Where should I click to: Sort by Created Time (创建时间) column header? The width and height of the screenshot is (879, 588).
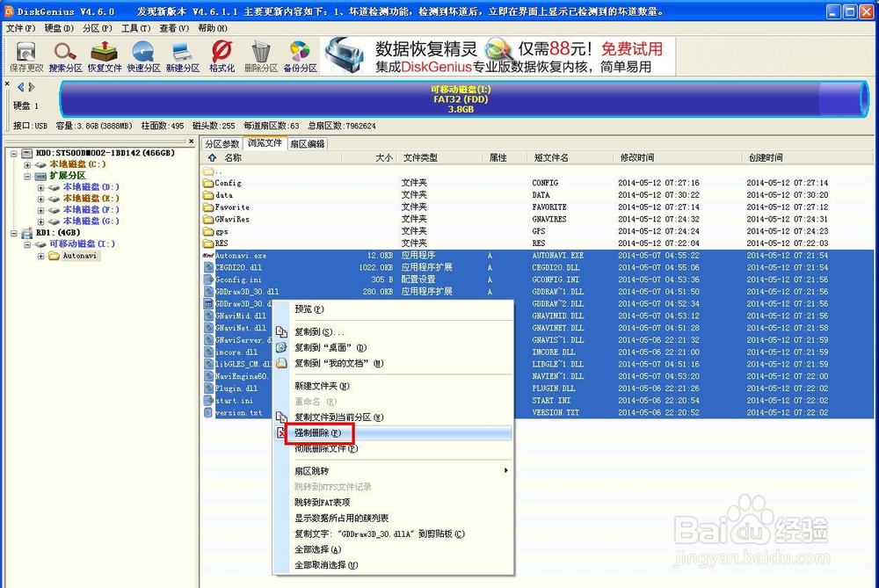tap(807, 157)
